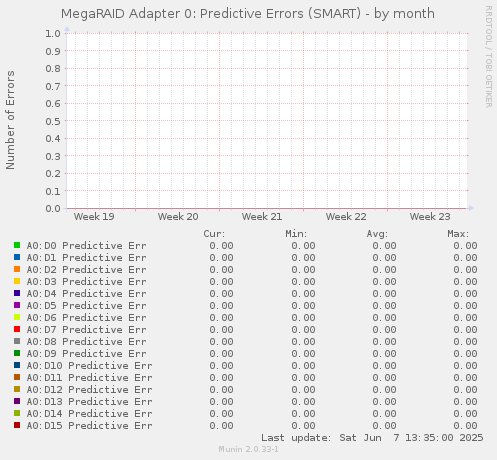The image size is (497, 460).
Task: Click the navy A0:D10 legend color swatch
Action: 17,365
